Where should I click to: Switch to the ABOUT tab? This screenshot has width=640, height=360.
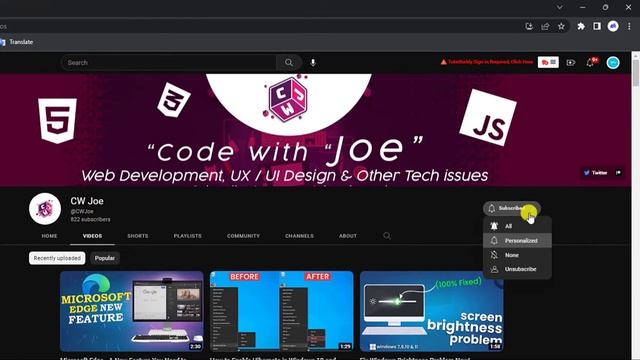click(x=348, y=236)
